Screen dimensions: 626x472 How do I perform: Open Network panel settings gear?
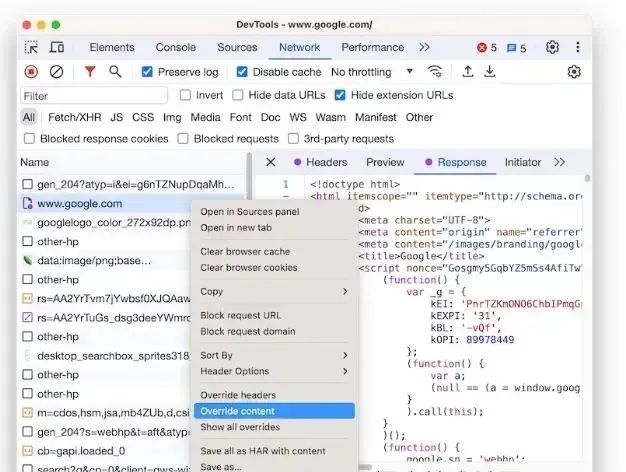coord(574,72)
